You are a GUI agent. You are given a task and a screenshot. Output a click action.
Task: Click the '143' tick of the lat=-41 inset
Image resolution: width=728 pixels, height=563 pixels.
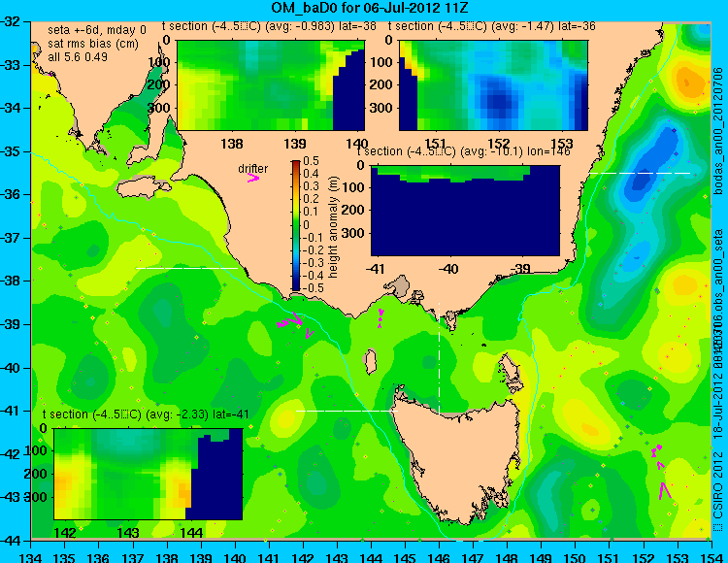pos(128,532)
